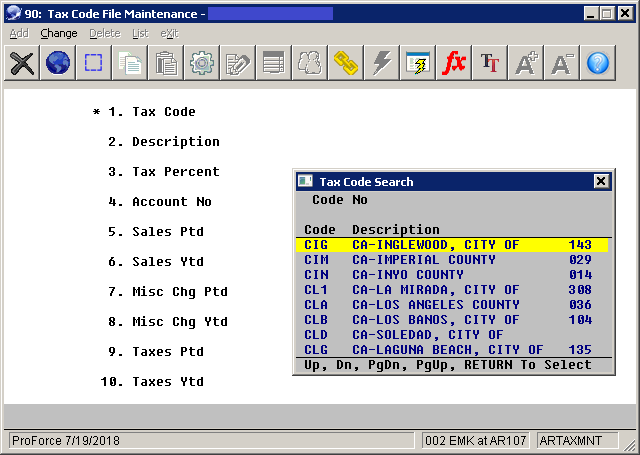
Task: Open the Change menu
Action: (59, 33)
